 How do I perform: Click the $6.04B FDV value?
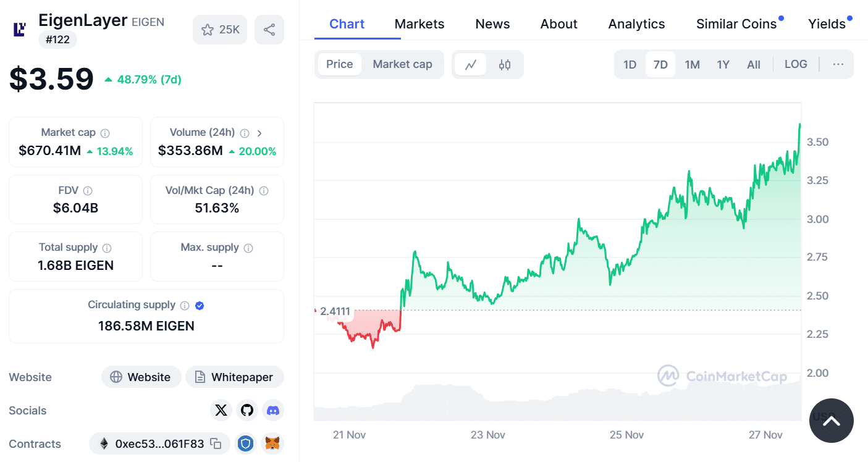[x=75, y=208]
